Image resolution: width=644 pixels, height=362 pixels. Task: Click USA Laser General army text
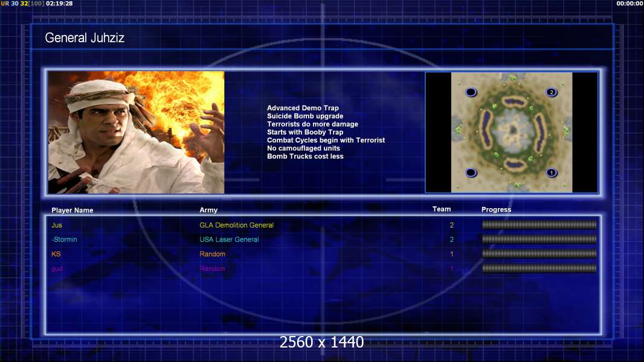(229, 240)
